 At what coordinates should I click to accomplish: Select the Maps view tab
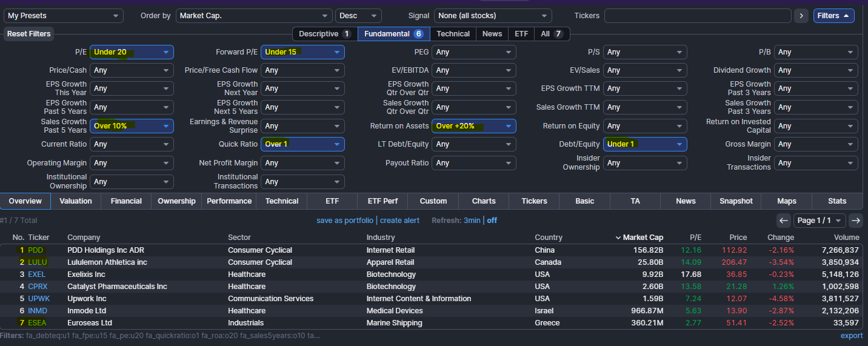787,201
